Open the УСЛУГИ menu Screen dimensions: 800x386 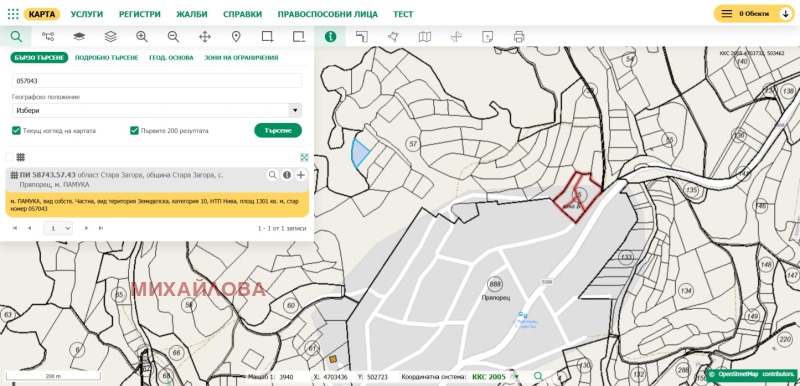(87, 14)
